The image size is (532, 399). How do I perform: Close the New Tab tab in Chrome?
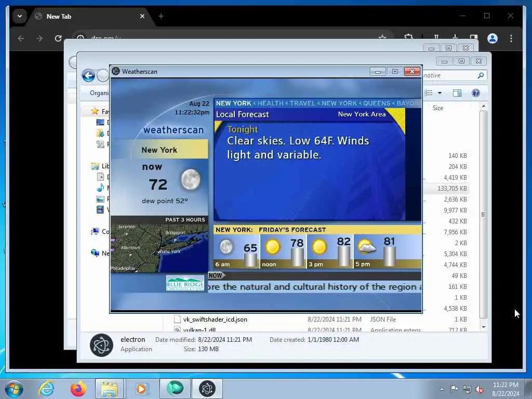[142, 16]
